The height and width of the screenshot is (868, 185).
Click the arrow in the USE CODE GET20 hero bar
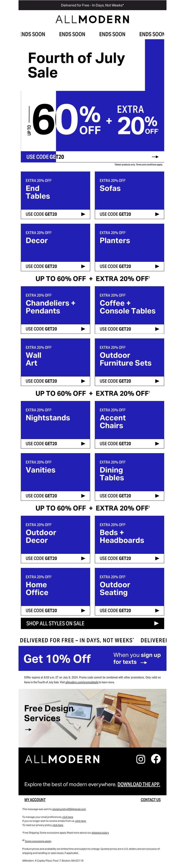[155, 157]
